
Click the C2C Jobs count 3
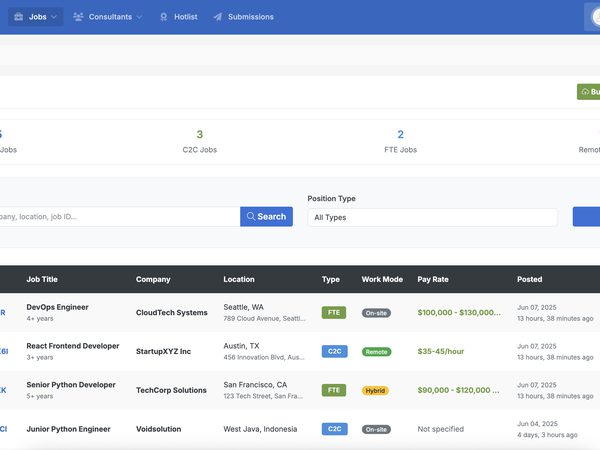pos(200,134)
